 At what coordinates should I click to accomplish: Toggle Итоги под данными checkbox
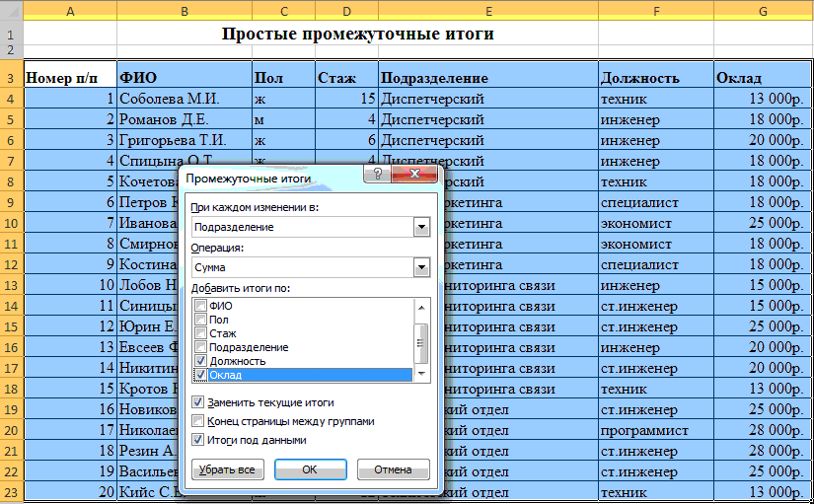coord(197,440)
